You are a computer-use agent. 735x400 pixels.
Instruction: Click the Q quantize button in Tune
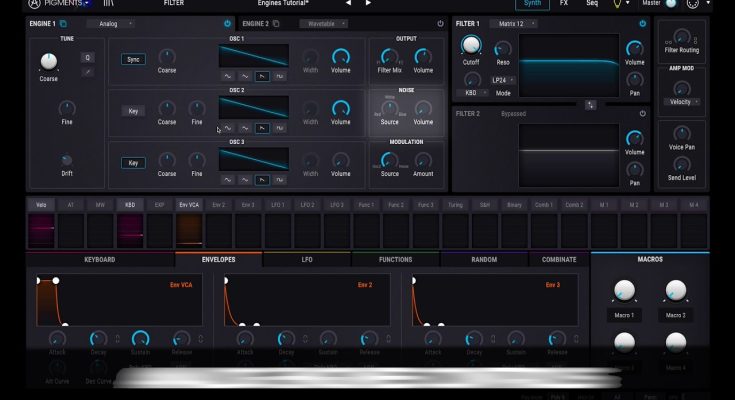[87, 58]
